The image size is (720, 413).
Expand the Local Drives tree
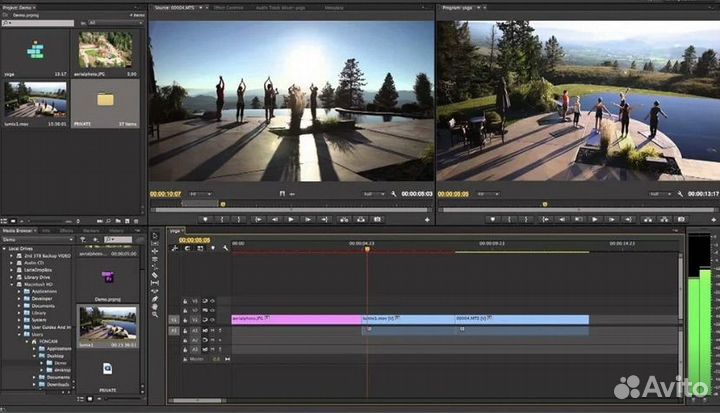pos(6,248)
